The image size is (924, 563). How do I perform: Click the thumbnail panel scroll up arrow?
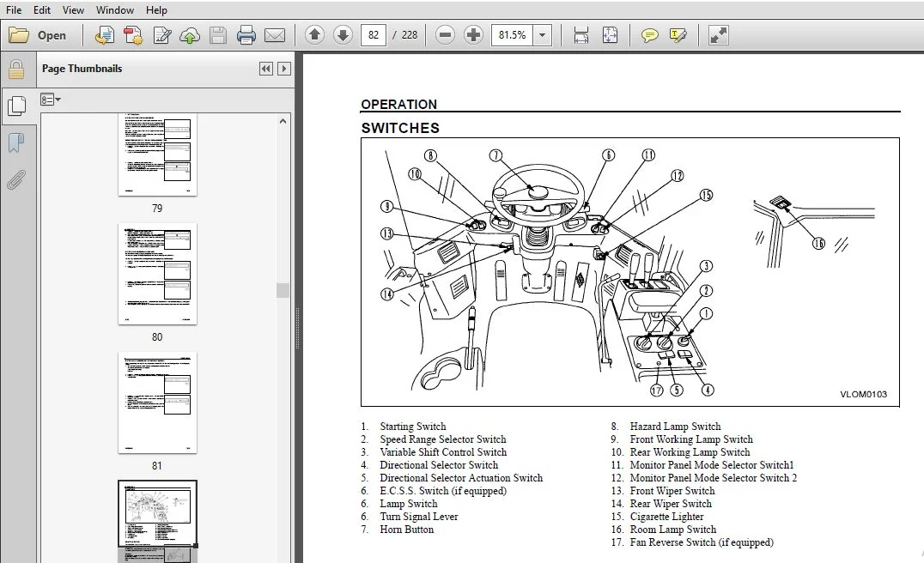(x=283, y=121)
